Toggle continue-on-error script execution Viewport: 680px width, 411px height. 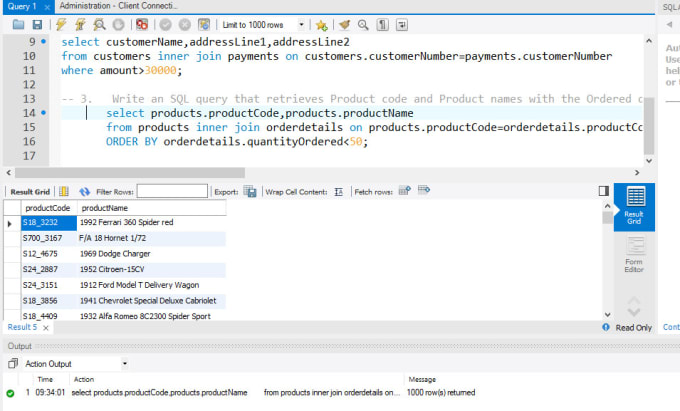tap(142, 25)
